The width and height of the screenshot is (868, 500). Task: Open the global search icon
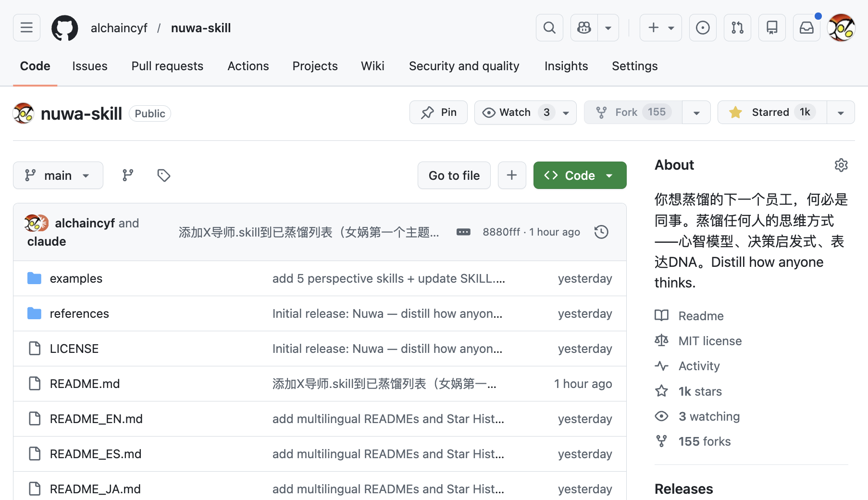click(549, 27)
